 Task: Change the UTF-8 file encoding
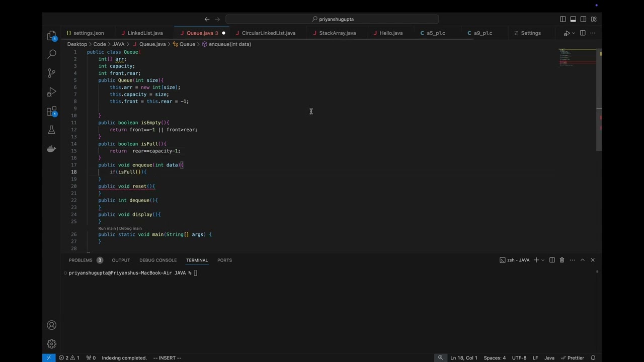(x=519, y=358)
